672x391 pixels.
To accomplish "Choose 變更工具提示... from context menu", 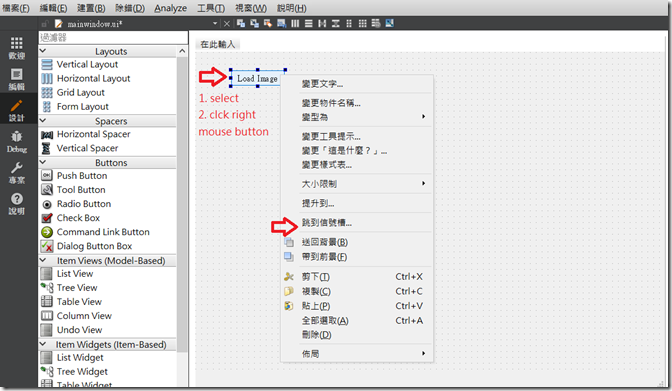I will (x=357, y=136).
